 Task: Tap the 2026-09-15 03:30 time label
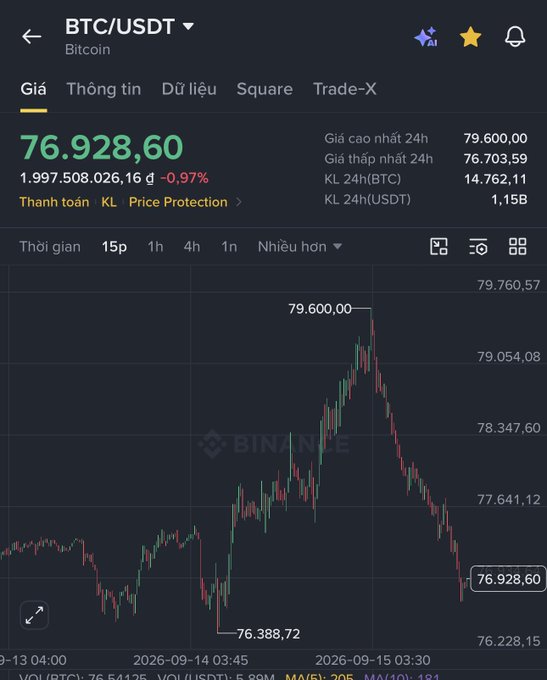point(373,660)
